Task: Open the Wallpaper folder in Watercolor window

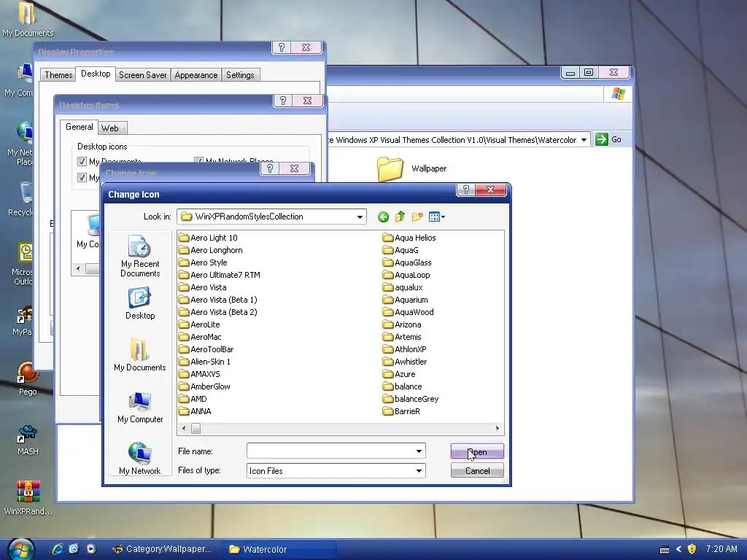Action: coord(411,168)
